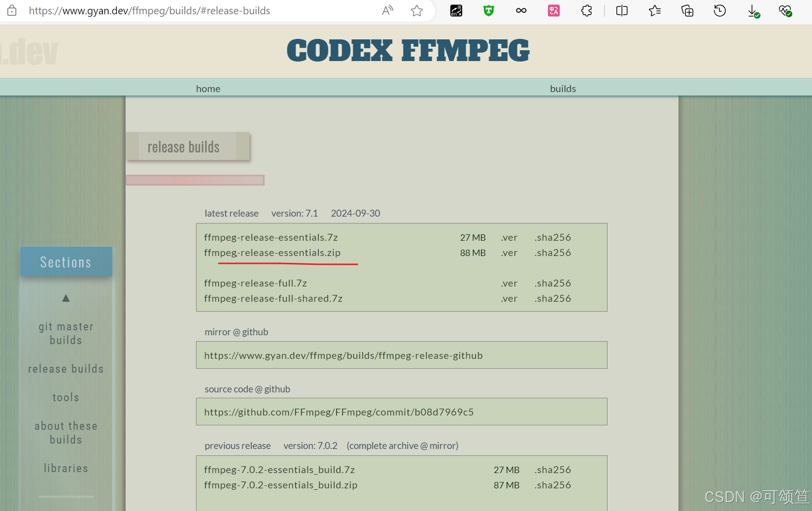The height and width of the screenshot is (511, 812).
Task: Open .ver for ffmpeg-release-full.7z
Action: (x=509, y=283)
